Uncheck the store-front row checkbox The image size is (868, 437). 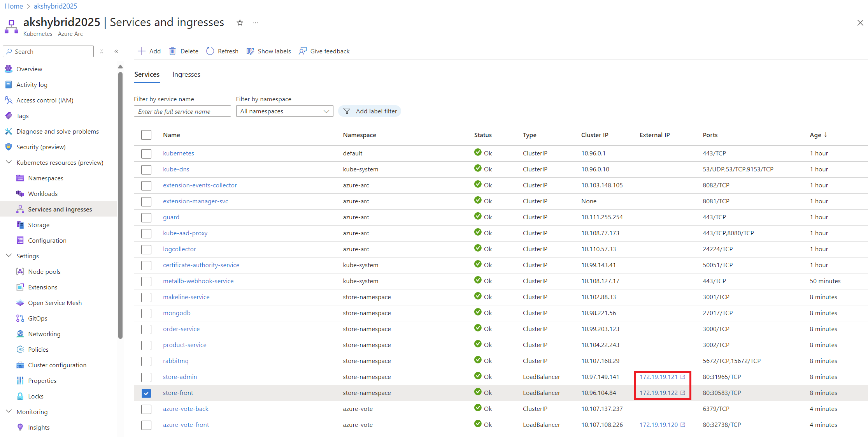coord(146,393)
